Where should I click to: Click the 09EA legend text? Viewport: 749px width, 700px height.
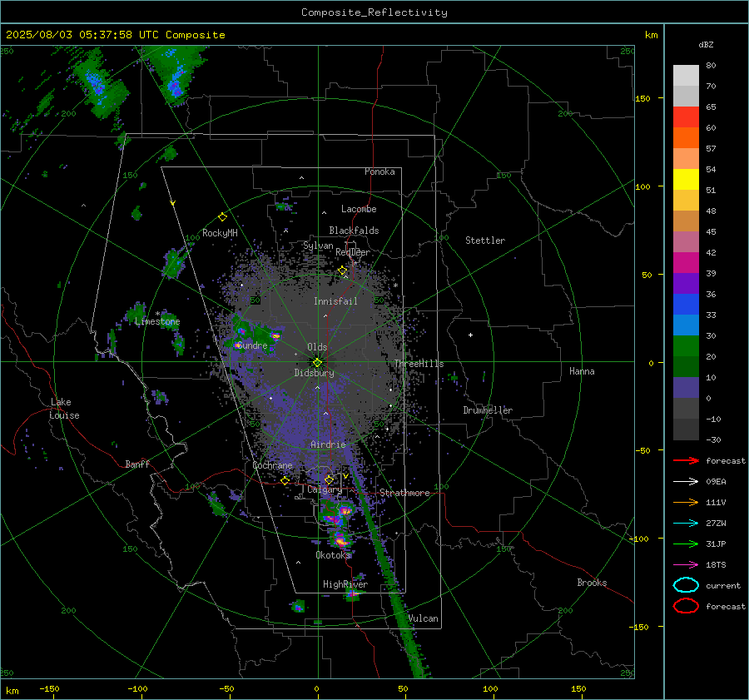(716, 481)
